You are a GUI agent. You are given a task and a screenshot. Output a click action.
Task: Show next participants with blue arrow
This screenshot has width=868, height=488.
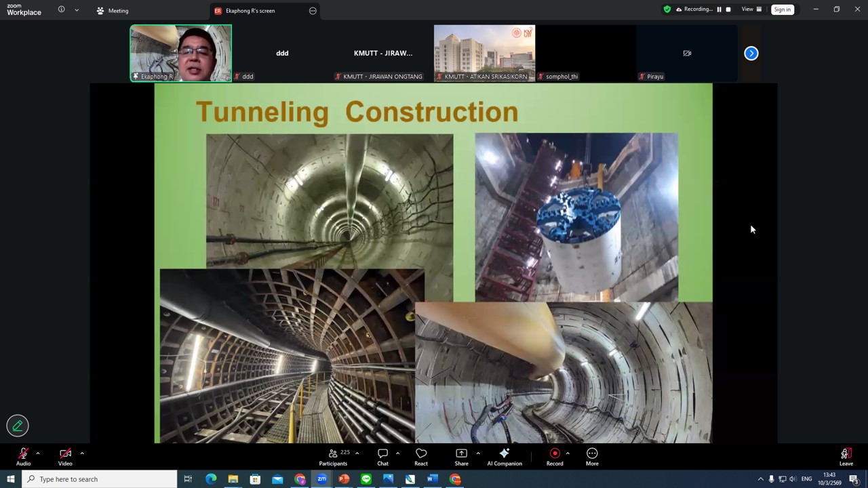click(751, 54)
